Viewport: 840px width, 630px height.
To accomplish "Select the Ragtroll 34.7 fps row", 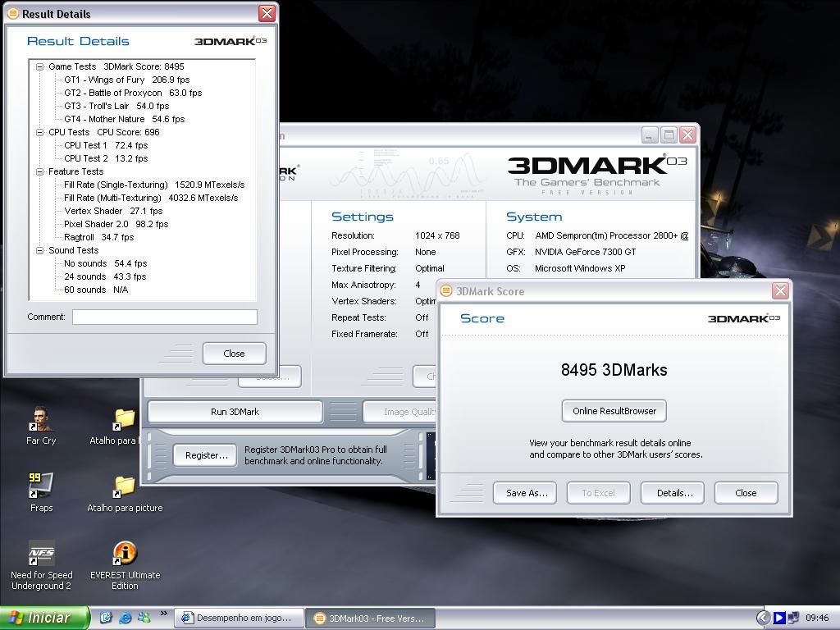I will point(99,237).
